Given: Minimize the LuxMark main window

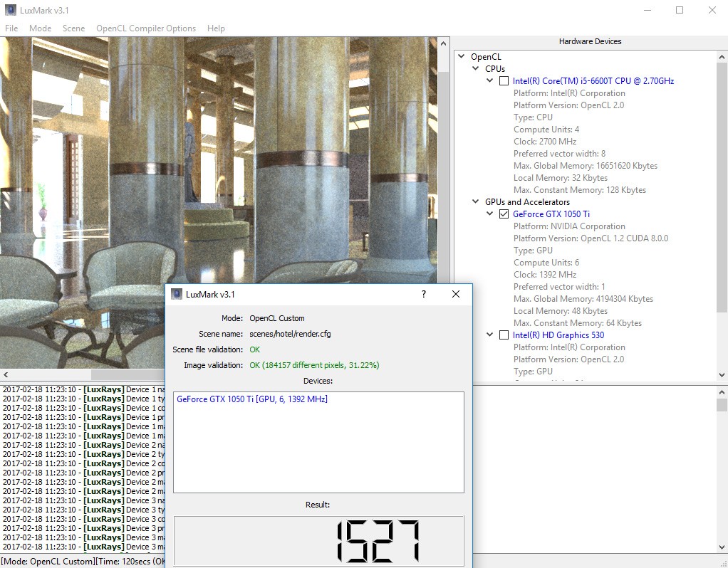Looking at the screenshot, I should (647, 11).
